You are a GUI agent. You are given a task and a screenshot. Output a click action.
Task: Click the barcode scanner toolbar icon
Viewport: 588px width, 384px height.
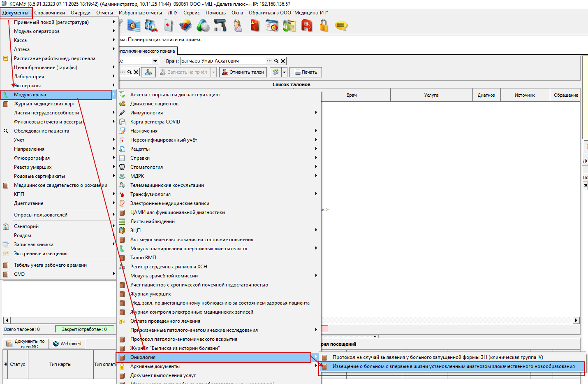click(x=220, y=26)
